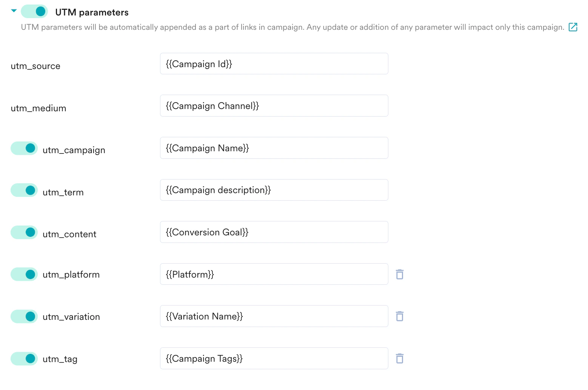Remove the utm_variation parameter row
Viewport: 588px width, 390px height.
[399, 316]
